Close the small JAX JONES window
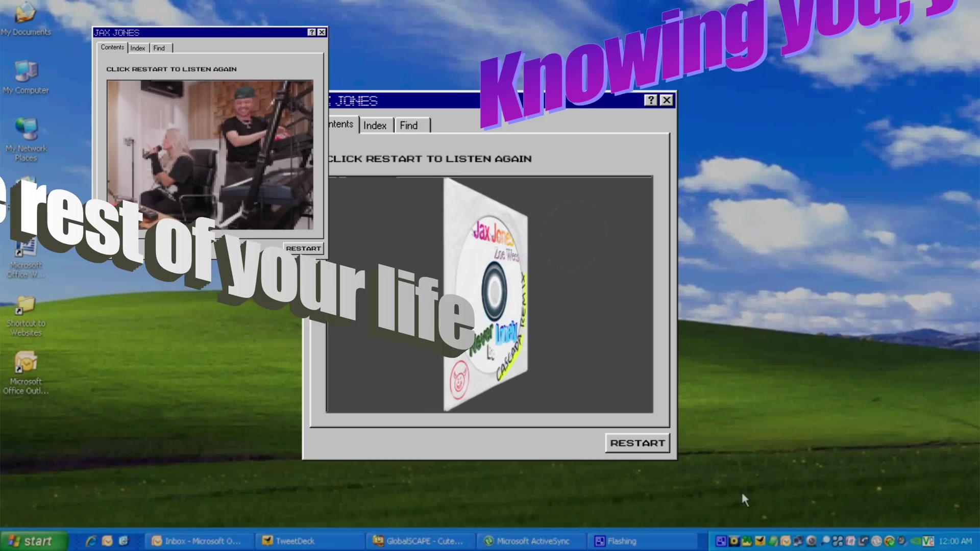Screen dimensions: 980x551 tap(322, 32)
